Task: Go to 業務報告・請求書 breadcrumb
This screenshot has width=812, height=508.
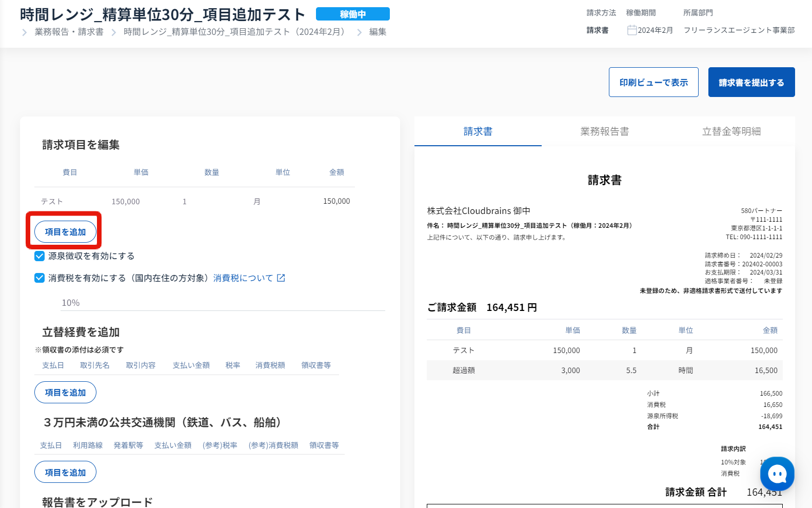Action: click(69, 32)
